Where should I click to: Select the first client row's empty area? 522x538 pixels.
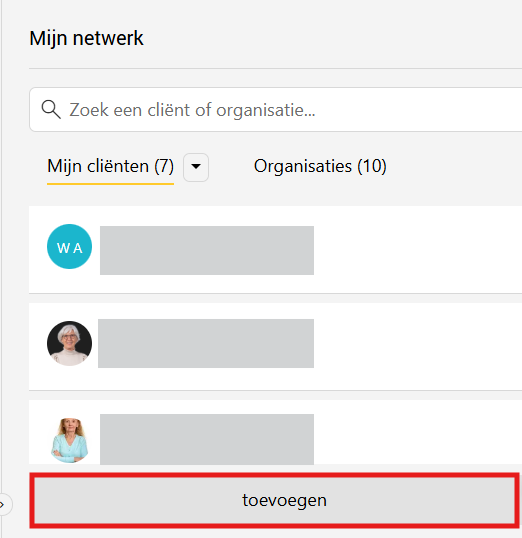coord(418,250)
